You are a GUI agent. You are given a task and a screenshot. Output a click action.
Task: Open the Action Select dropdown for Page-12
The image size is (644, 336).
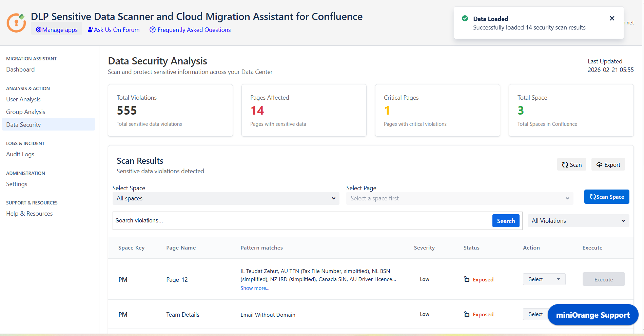click(544, 279)
